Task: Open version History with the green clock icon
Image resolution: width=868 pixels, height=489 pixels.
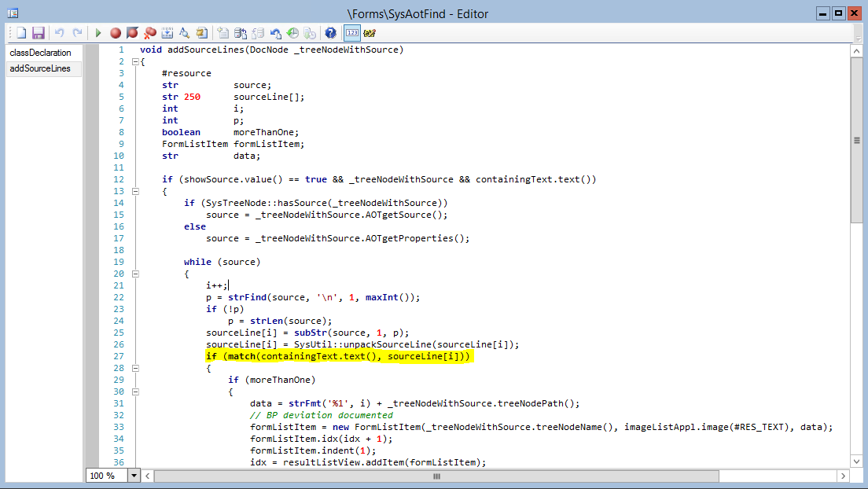Action: coord(292,33)
